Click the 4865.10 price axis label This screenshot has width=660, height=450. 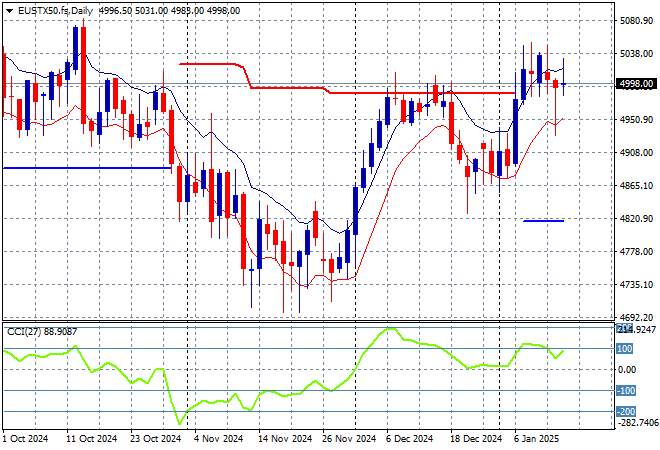tap(636, 185)
